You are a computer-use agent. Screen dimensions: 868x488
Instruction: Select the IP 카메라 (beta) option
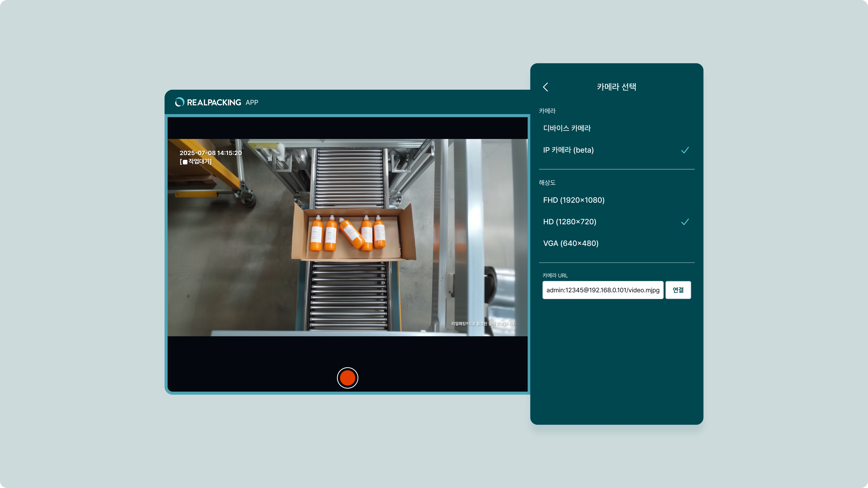pos(568,150)
